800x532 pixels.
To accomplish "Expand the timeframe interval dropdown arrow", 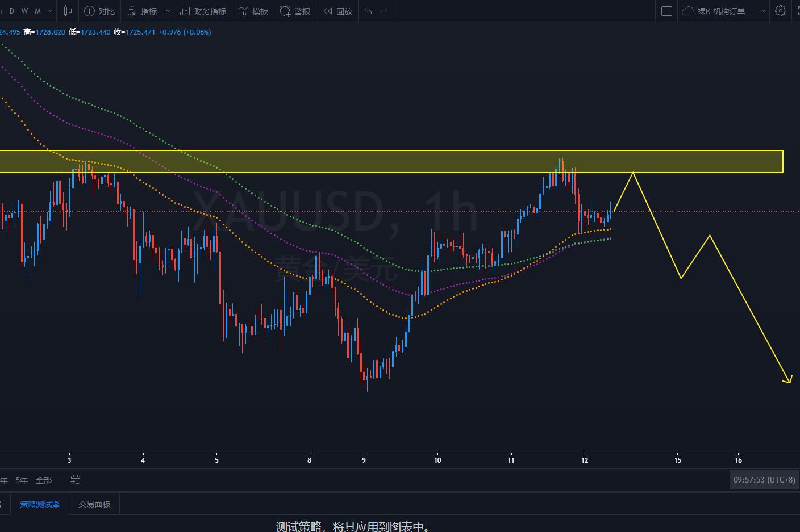I will 51,11.
